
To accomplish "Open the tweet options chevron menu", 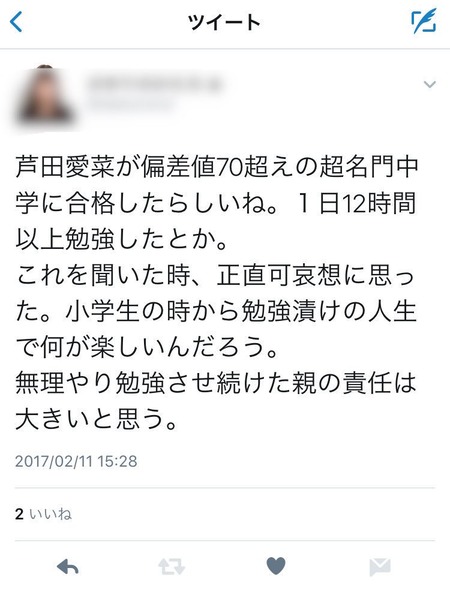I will click(429, 84).
